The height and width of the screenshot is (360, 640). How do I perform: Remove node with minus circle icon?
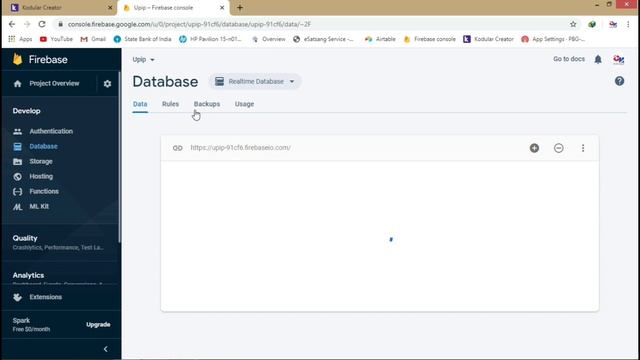[559, 148]
